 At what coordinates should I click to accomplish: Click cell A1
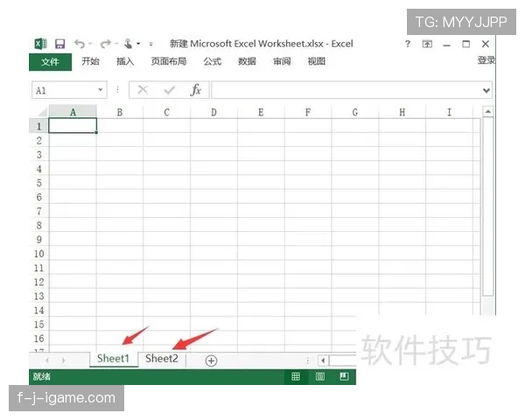click(73, 126)
